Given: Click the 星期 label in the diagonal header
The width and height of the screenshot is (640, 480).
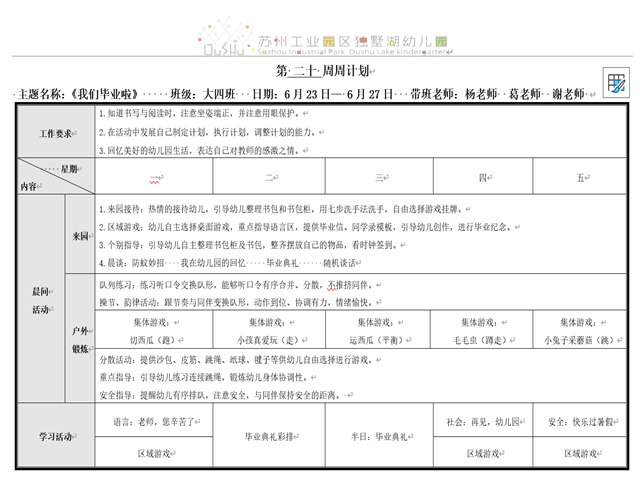Looking at the screenshot, I should (x=70, y=169).
